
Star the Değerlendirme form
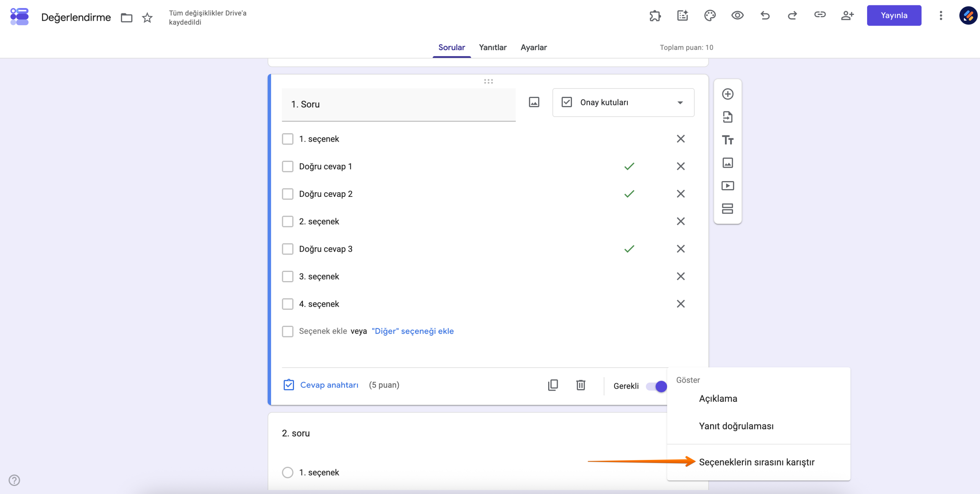pos(147,18)
